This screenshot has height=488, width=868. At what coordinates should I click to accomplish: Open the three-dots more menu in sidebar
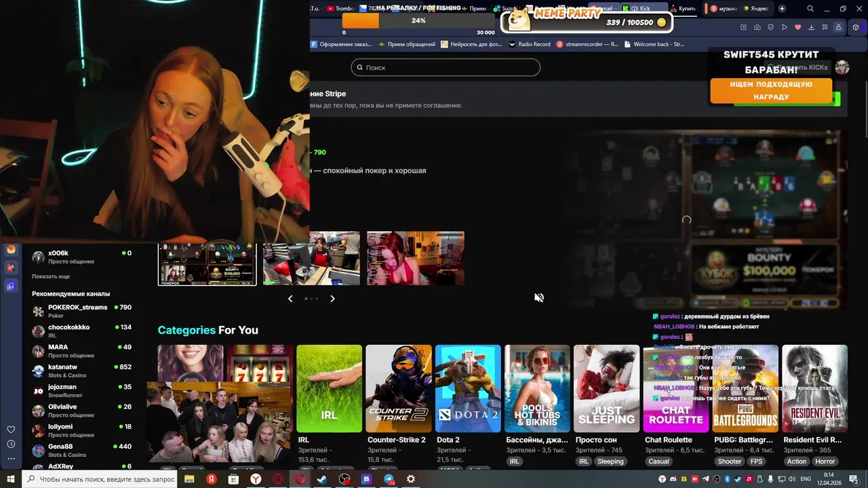11,459
